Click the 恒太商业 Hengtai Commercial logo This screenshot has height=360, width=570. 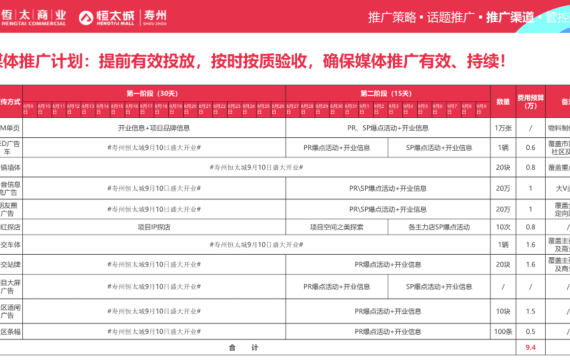pyautogui.click(x=33, y=17)
